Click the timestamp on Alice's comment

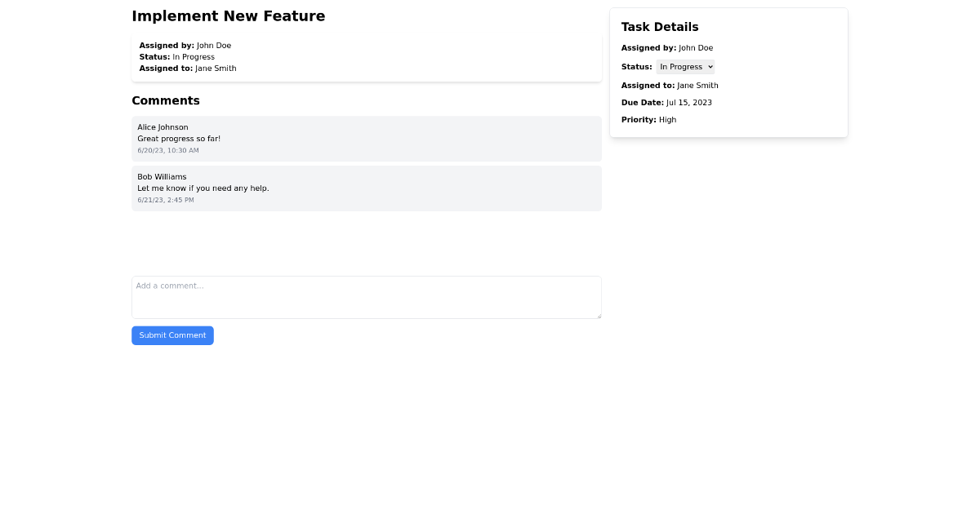(167, 150)
